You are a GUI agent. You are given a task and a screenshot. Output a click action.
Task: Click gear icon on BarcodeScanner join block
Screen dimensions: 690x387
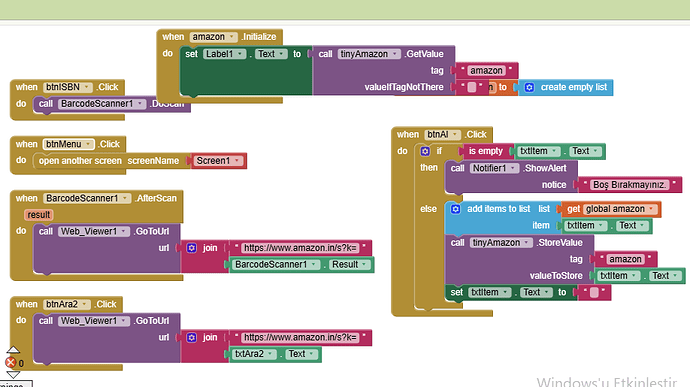(191, 248)
